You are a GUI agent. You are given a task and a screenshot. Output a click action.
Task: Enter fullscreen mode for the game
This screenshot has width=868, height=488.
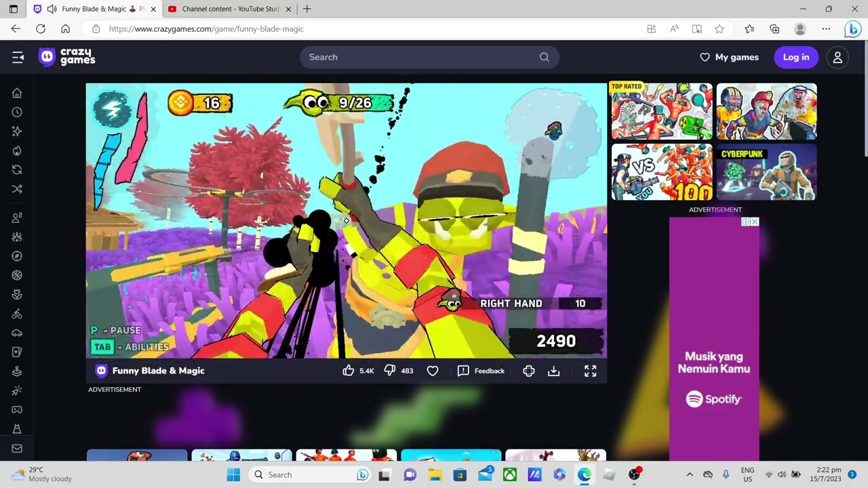591,371
